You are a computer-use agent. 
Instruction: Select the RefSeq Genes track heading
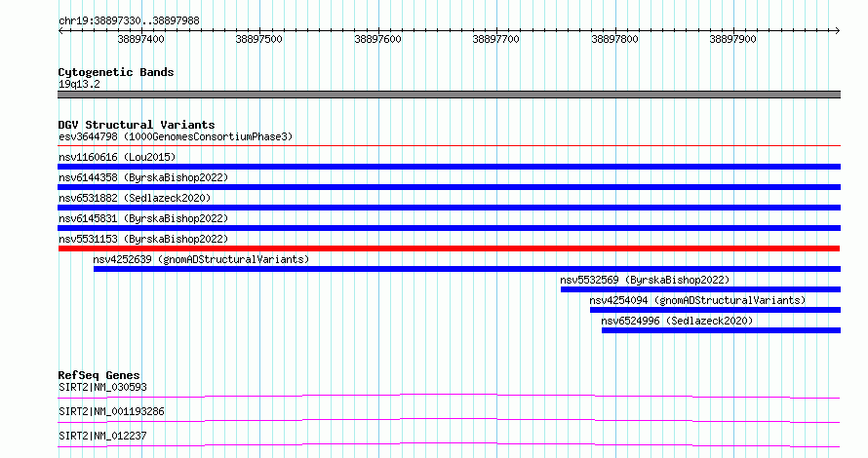99,375
